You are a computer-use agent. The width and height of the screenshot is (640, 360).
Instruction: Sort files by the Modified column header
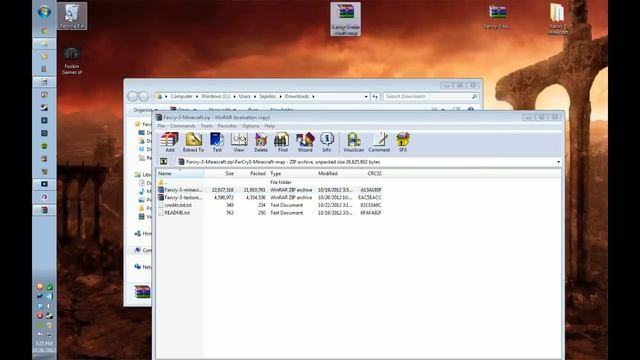[335, 173]
